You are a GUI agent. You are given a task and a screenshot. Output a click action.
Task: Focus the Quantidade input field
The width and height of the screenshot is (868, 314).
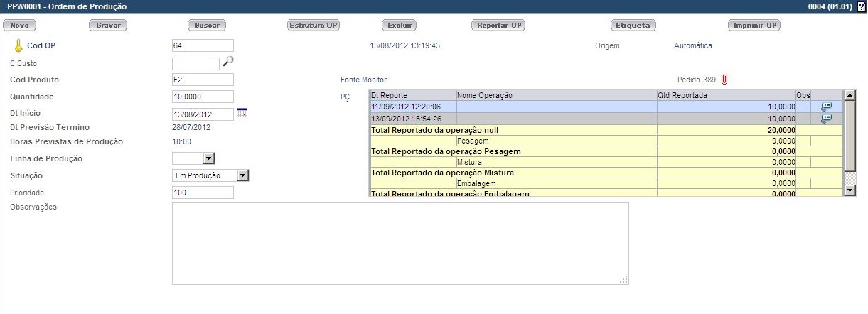click(203, 97)
